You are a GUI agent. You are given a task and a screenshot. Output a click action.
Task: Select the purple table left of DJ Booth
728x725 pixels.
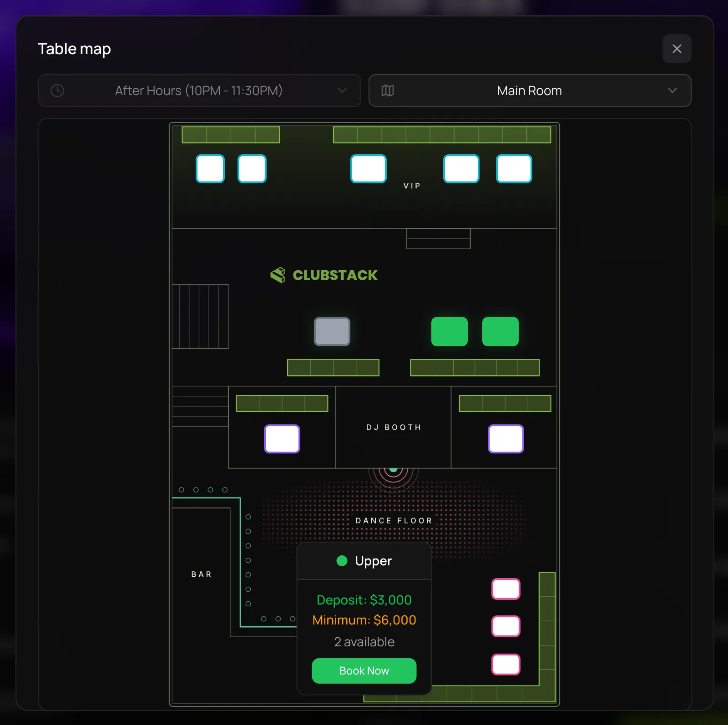282,439
